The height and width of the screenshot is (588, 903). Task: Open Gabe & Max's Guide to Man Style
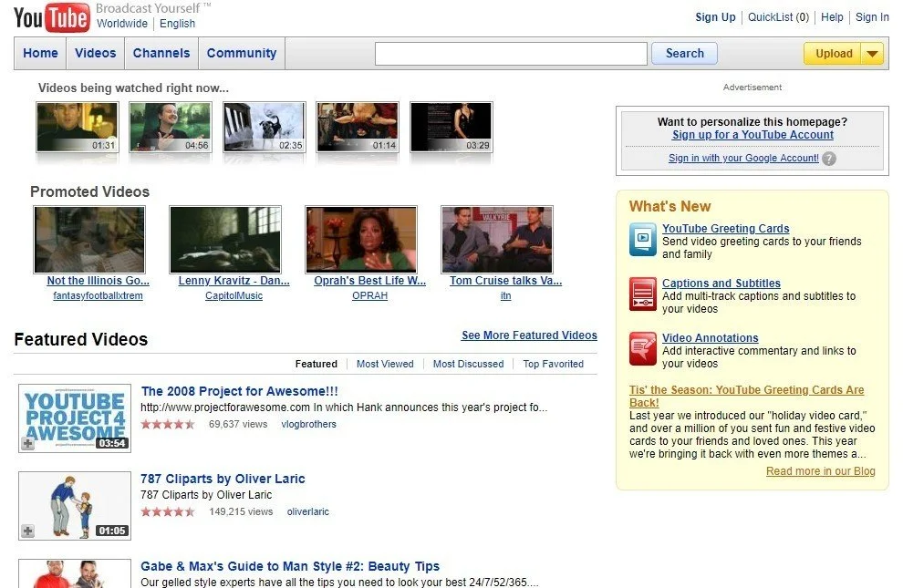290,566
